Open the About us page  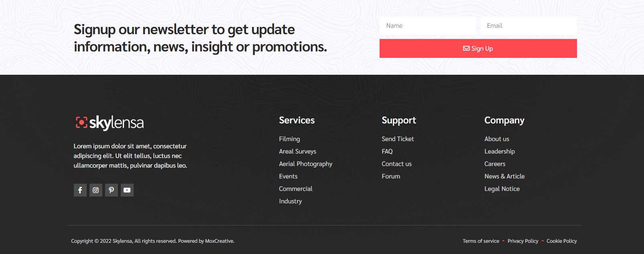(x=497, y=139)
